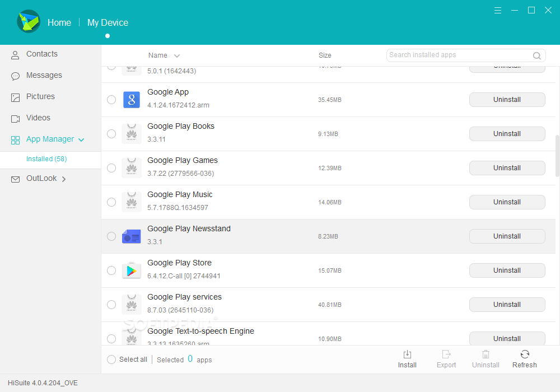Open Videos in the sidebar

point(50,118)
